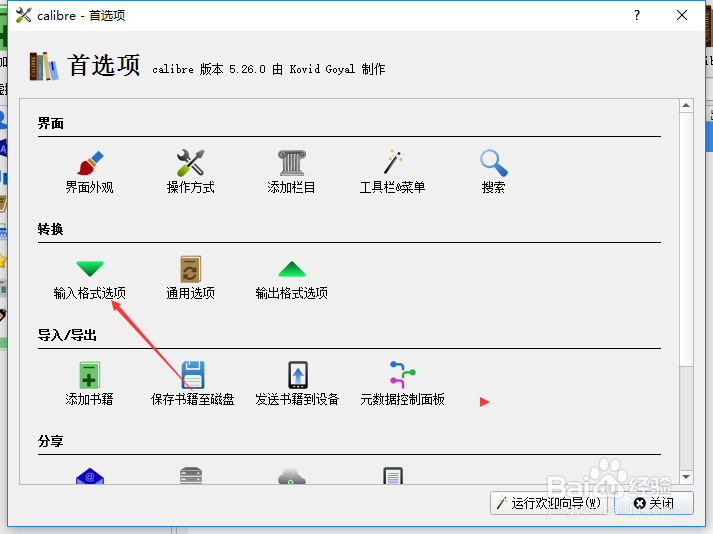
Task: Open 搜索 magnifier icon
Action: pos(493,163)
